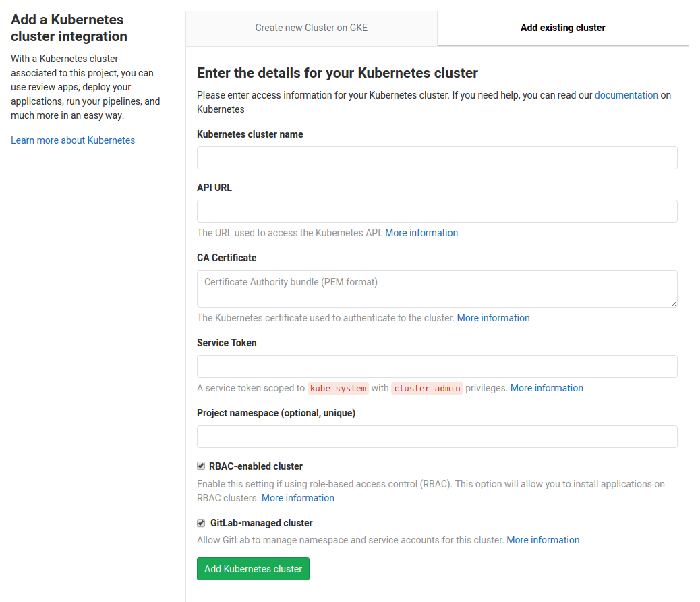The height and width of the screenshot is (602, 700).
Task: Select the cluster-admin code snippet
Action: point(427,388)
